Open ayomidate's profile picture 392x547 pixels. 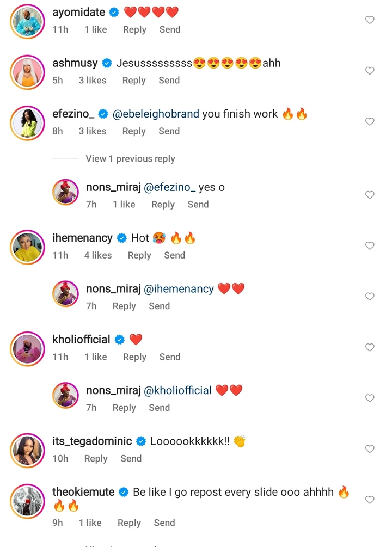(27, 21)
